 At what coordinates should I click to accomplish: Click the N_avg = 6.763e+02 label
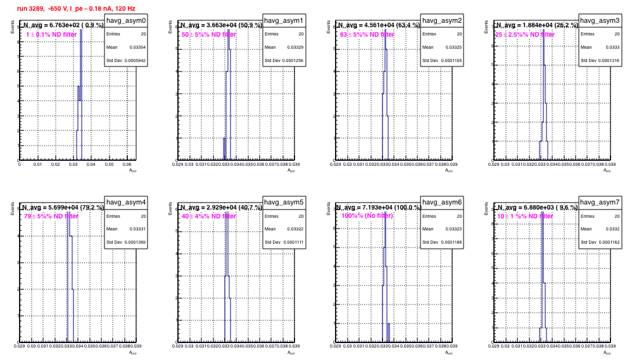click(x=64, y=25)
